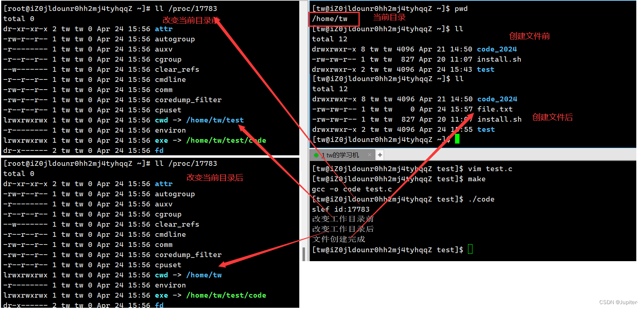
Task: Click the 'test' directory in the listing after file.txt
Action: pyautogui.click(x=486, y=129)
